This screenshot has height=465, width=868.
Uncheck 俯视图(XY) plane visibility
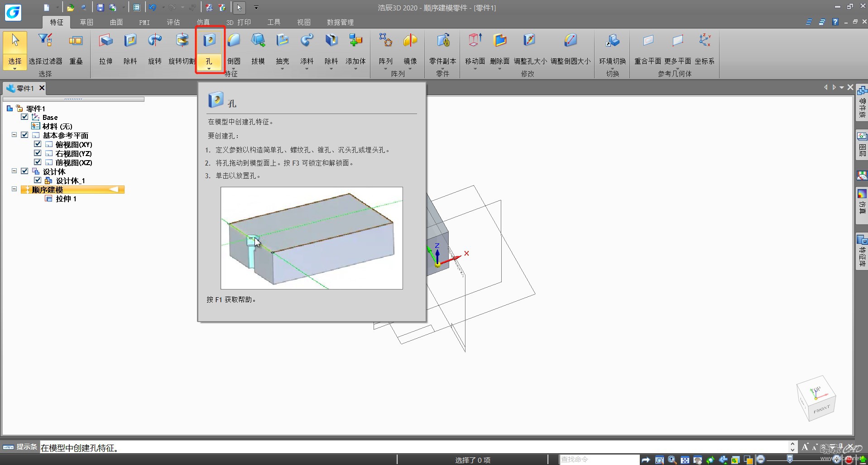click(38, 144)
